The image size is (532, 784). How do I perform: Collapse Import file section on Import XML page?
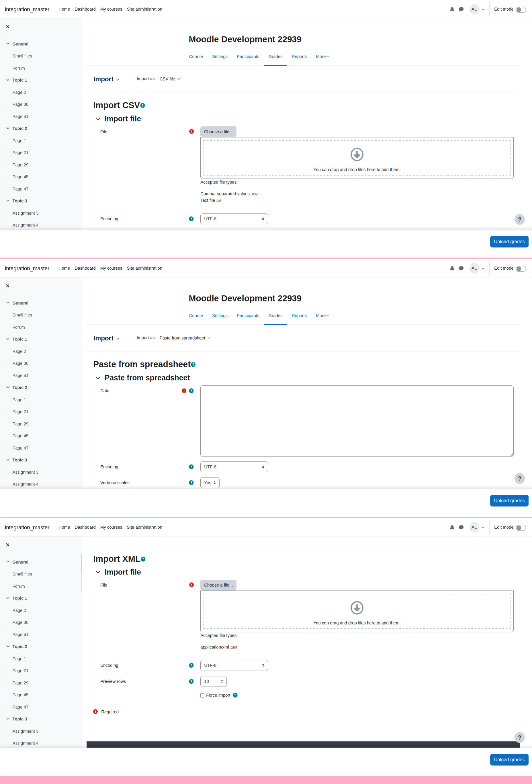(98, 572)
